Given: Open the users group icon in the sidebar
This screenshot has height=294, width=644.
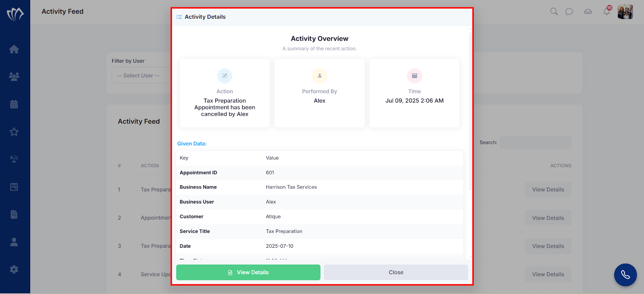Looking at the screenshot, I should pos(14,76).
